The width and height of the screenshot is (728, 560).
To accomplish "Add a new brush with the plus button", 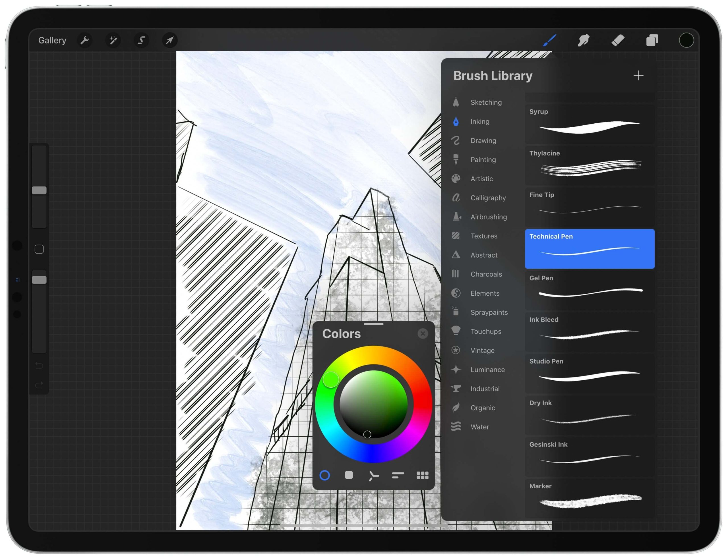I will tap(638, 75).
